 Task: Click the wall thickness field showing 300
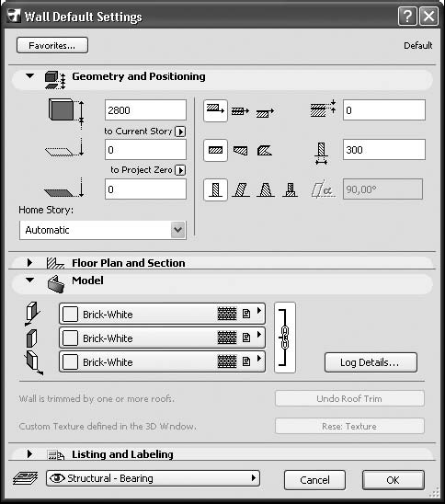click(x=384, y=150)
